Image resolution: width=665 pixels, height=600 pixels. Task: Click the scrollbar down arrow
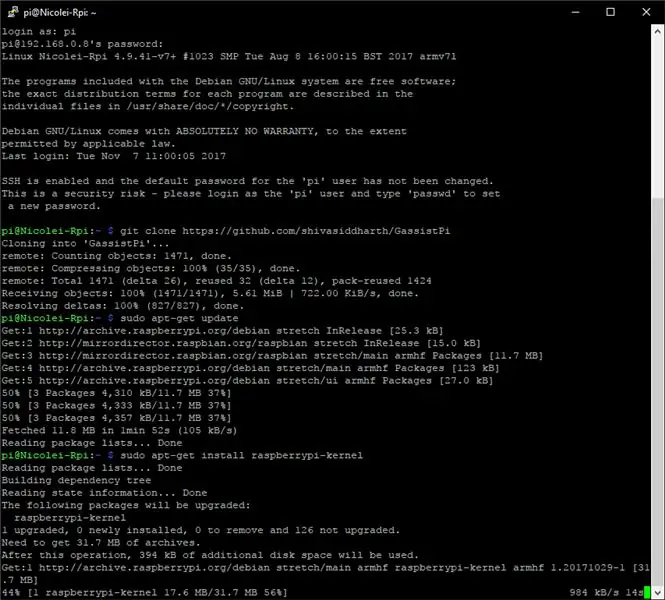[x=657, y=592]
